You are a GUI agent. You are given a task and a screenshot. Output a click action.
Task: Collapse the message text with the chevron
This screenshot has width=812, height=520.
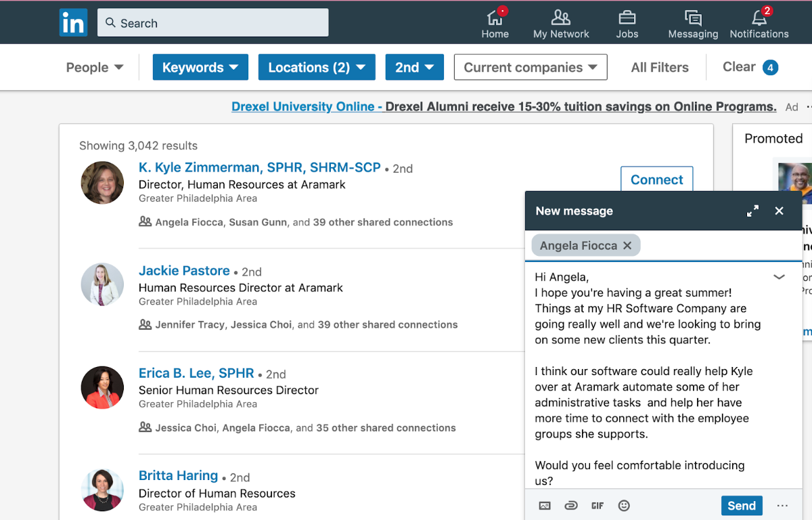click(779, 277)
